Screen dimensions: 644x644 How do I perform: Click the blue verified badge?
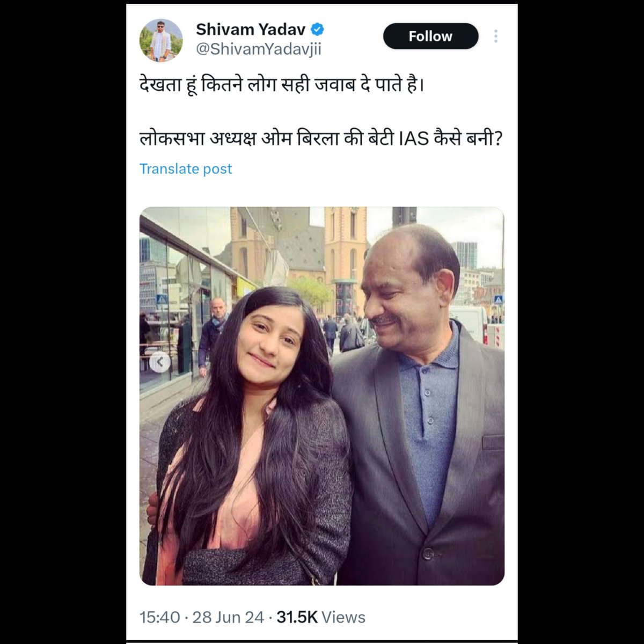[318, 28]
